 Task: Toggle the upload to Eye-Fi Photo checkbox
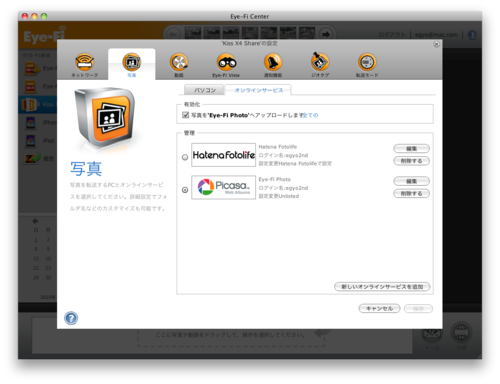(x=186, y=115)
